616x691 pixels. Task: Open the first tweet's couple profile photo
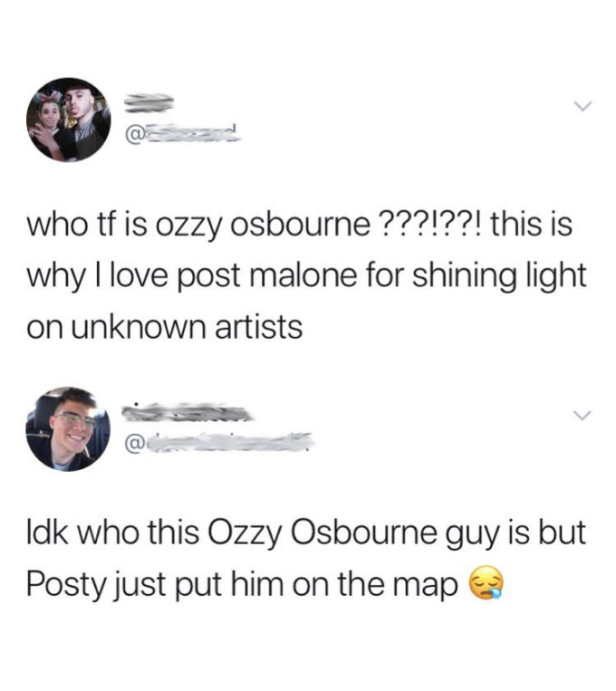tap(68, 120)
